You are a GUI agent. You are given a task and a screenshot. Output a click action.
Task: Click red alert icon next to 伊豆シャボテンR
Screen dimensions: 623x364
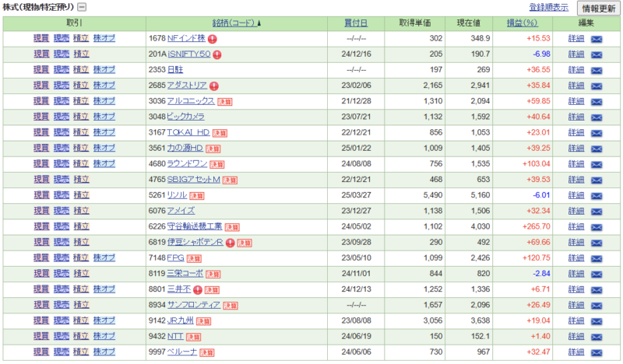coord(230,243)
